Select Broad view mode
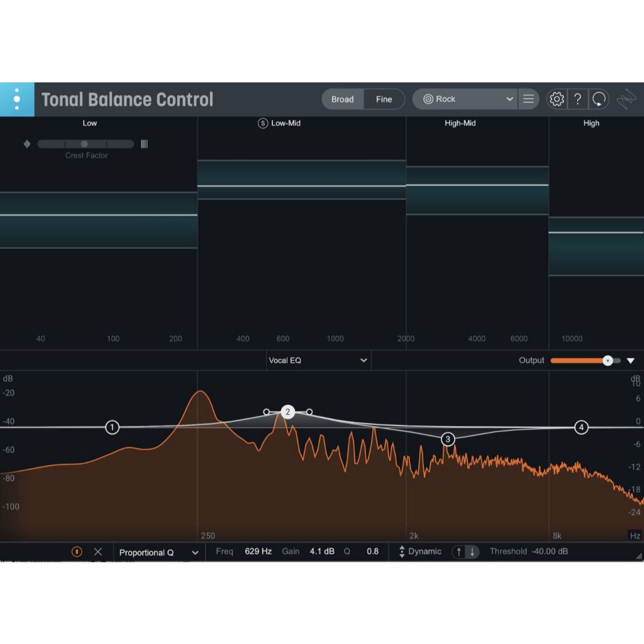Viewport: 644px width, 644px height. [x=342, y=99]
